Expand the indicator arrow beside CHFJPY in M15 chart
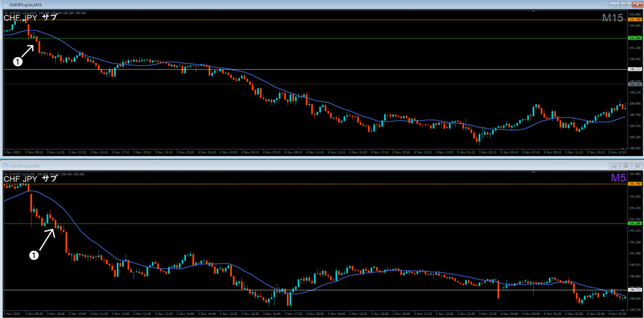This screenshot has width=644, height=318. tap(5, 12)
